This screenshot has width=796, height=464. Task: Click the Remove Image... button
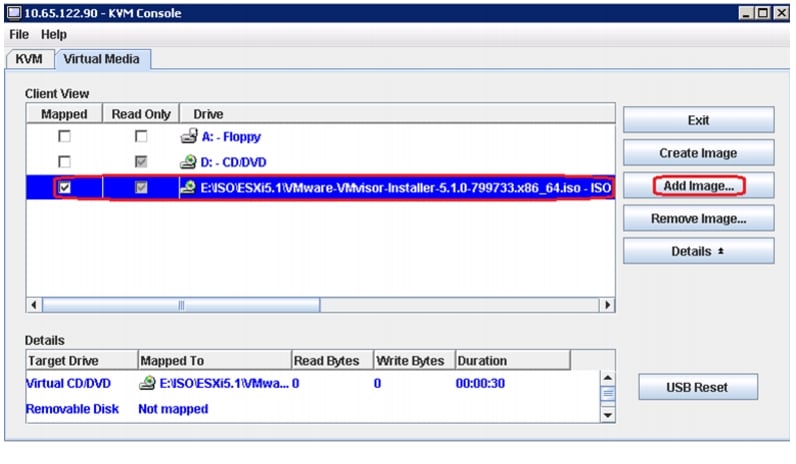[699, 219]
